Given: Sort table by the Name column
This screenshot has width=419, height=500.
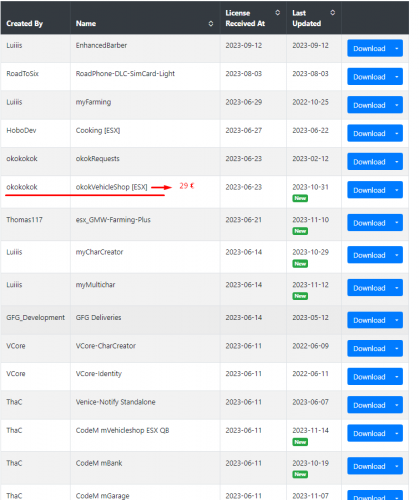Looking at the screenshot, I should click(x=211, y=24).
